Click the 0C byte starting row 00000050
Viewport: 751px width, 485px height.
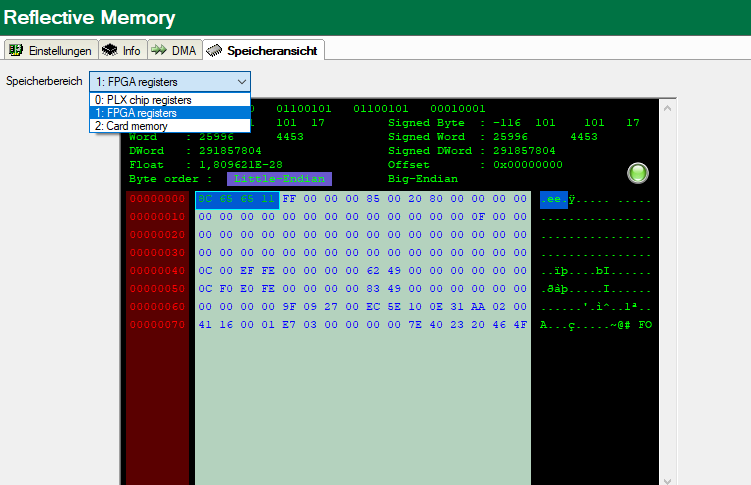pyautogui.click(x=205, y=289)
